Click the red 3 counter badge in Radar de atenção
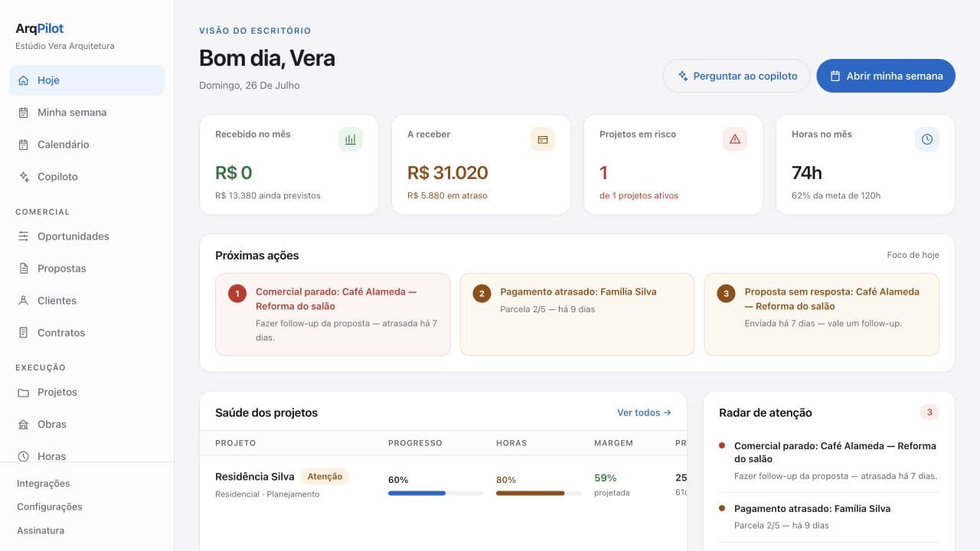The image size is (980, 551). [929, 412]
